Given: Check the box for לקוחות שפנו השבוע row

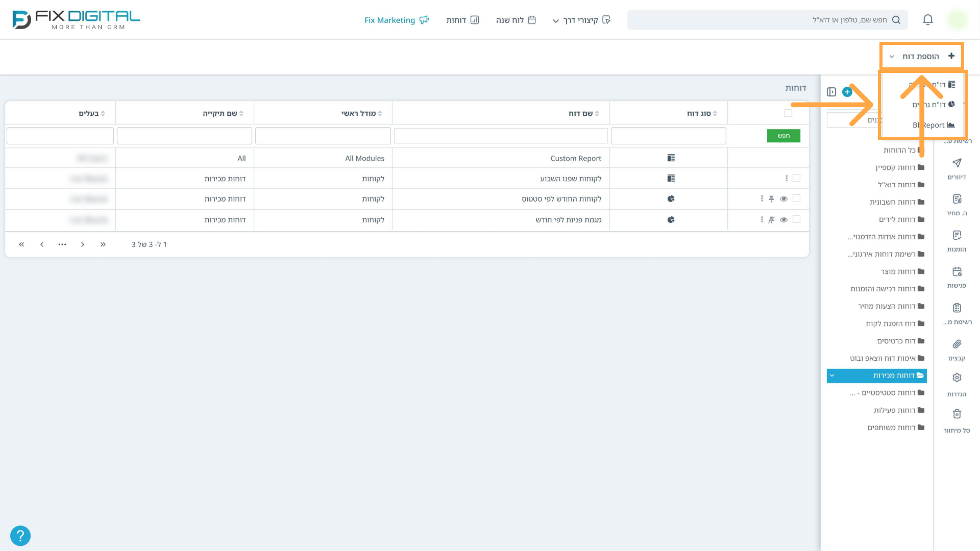Looking at the screenshot, I should point(796,178).
